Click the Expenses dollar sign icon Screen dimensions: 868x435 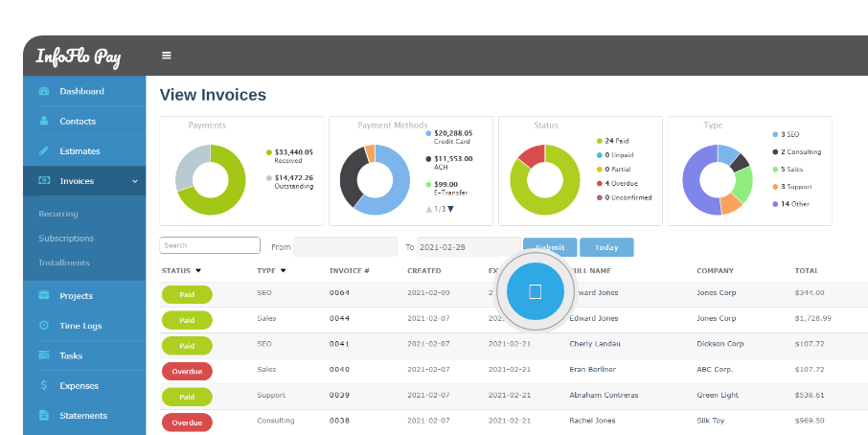(44, 386)
